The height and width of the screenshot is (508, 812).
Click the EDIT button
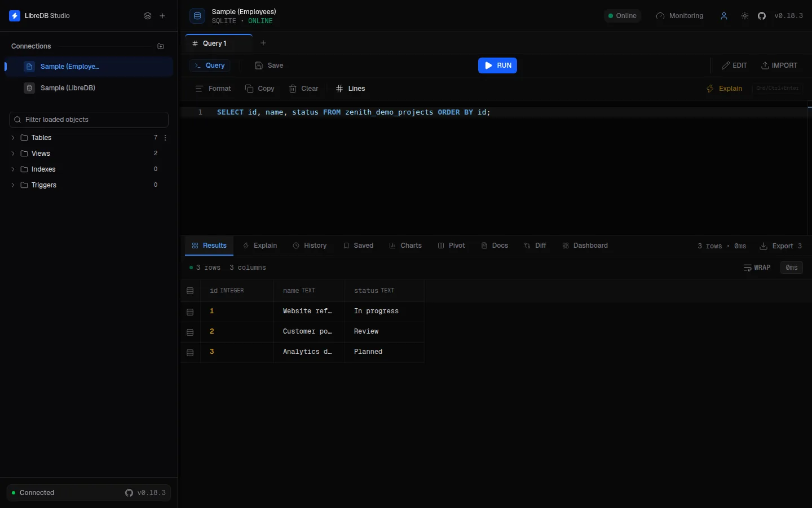point(734,65)
